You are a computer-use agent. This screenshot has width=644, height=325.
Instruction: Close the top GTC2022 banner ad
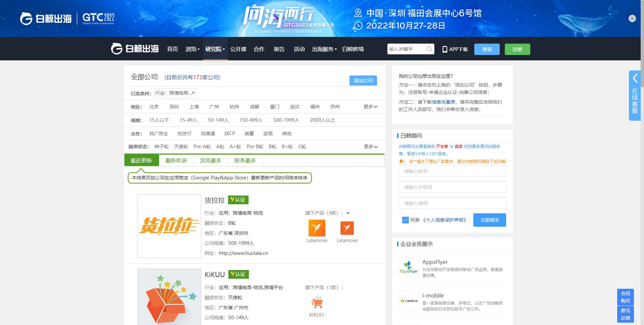pos(632,18)
